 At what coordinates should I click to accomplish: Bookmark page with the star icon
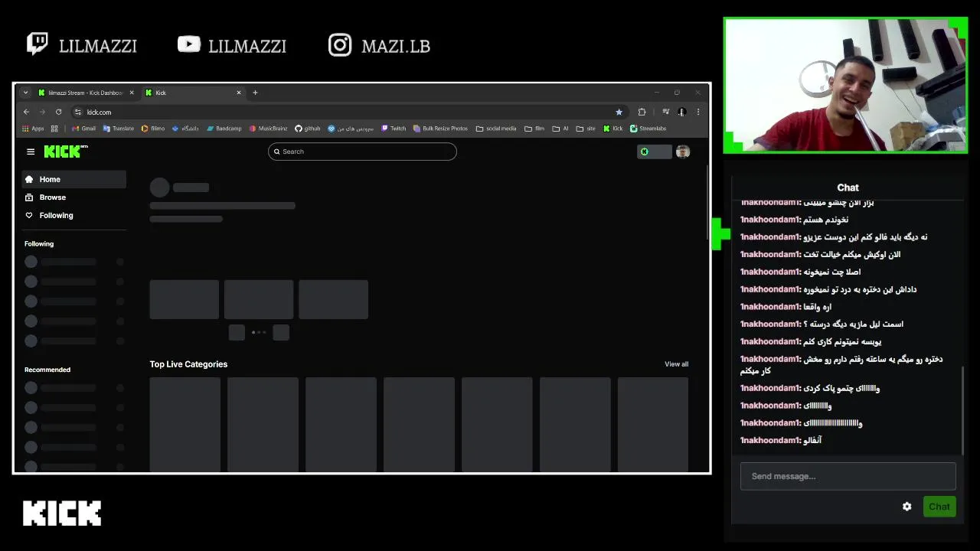coord(619,112)
